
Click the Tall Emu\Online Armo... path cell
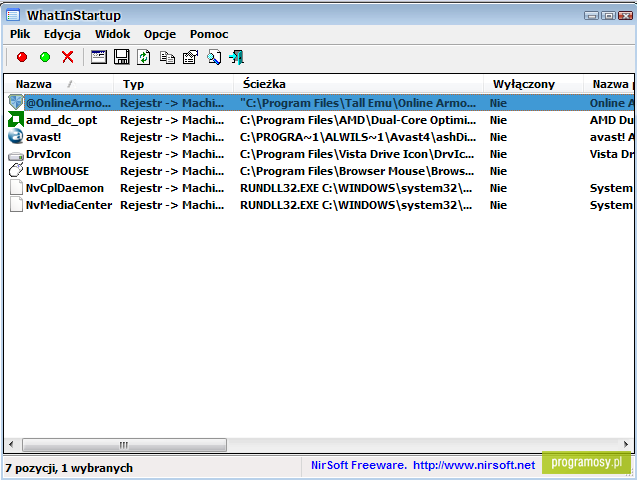358,103
